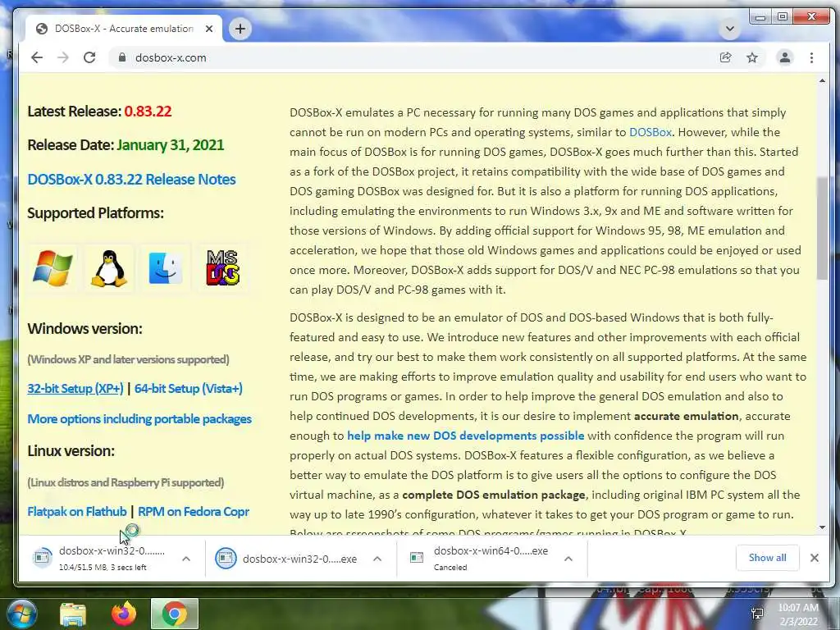Click the page scrollbar thumb
The width and height of the screenshot is (840, 630).
[x=822, y=228]
